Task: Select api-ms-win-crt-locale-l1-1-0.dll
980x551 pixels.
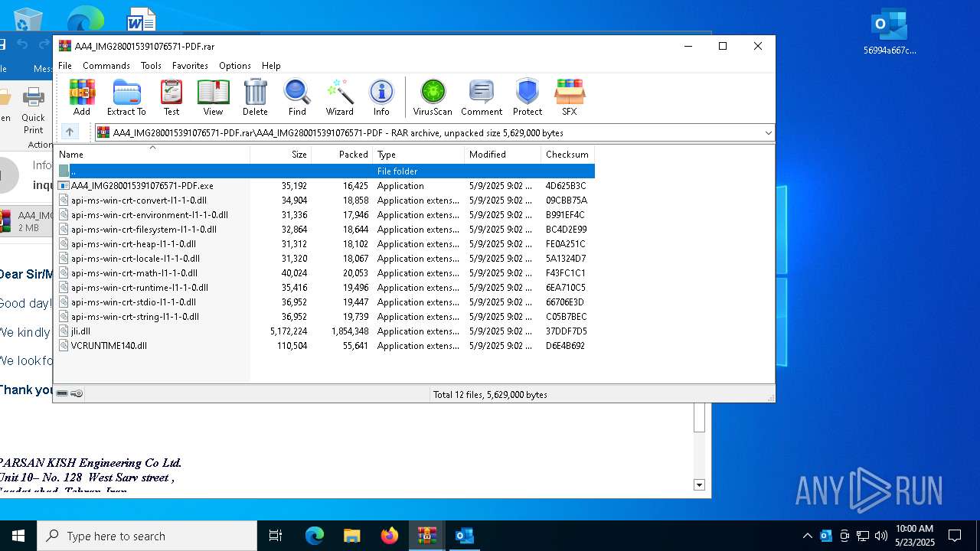Action: tap(325, 259)
